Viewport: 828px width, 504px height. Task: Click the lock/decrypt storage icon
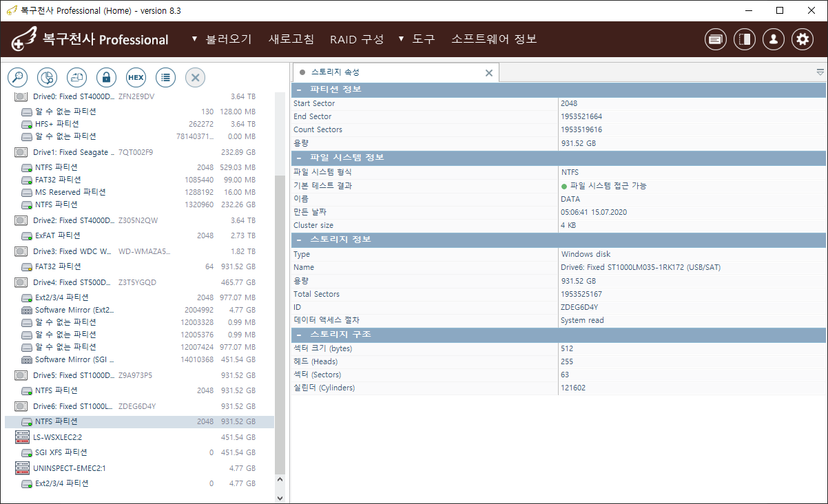(x=106, y=77)
